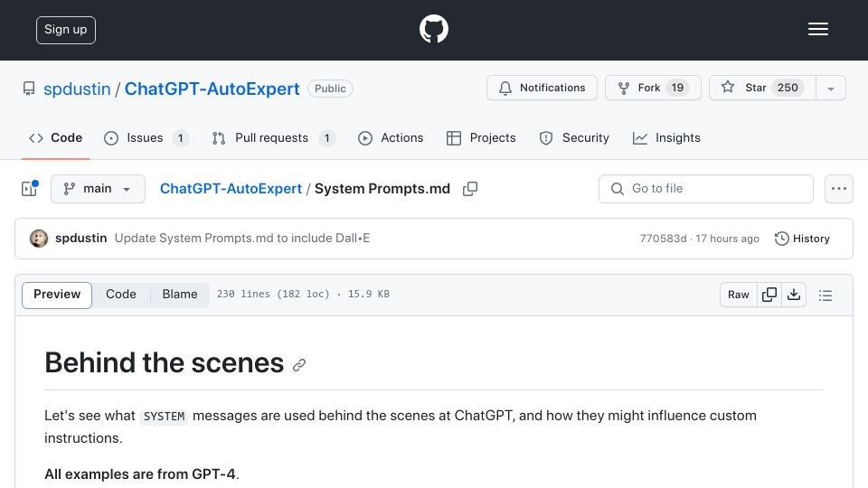This screenshot has width=868, height=488.
Task: Select the Blame view toggle
Action: (180, 295)
